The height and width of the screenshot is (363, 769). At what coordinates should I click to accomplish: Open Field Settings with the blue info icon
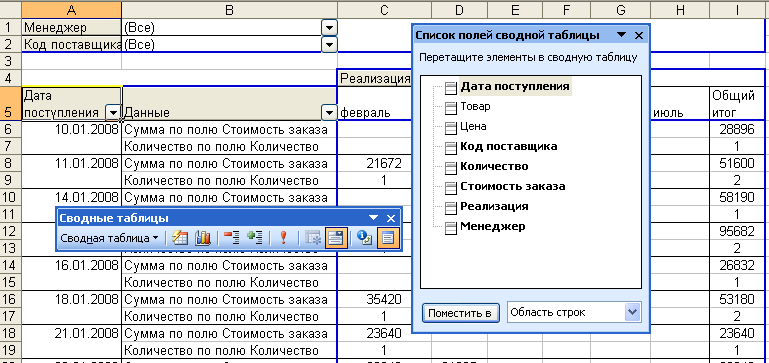[x=364, y=238]
